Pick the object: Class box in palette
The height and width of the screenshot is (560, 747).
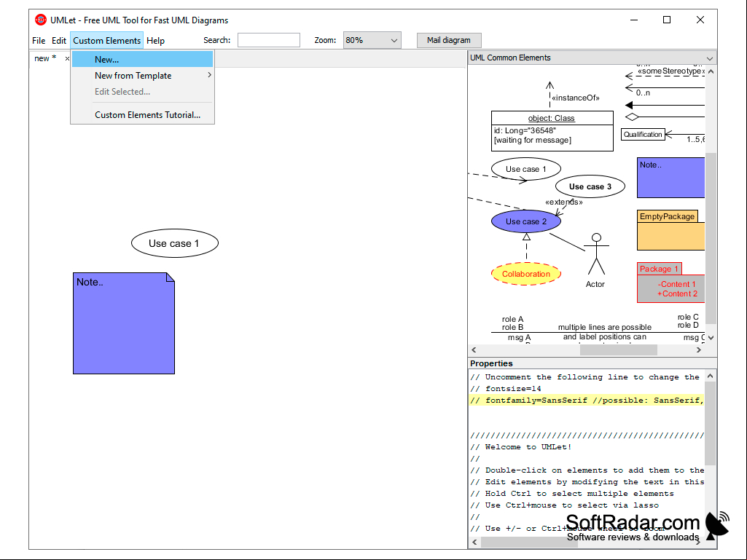[552, 131]
